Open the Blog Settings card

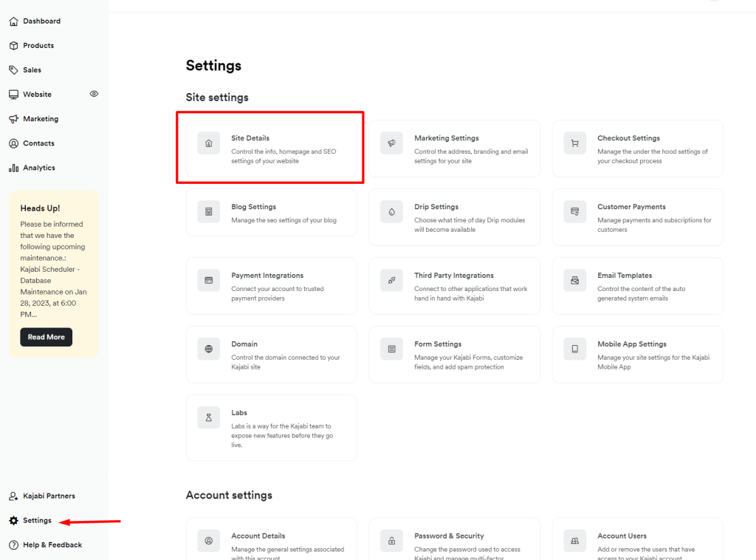[x=271, y=213]
